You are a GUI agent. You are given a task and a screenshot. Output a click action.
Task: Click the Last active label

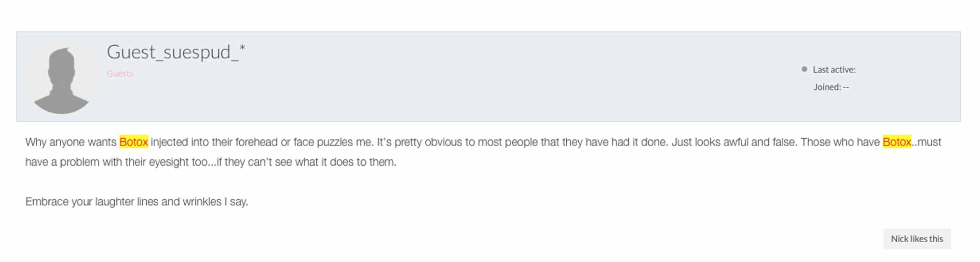tap(834, 70)
